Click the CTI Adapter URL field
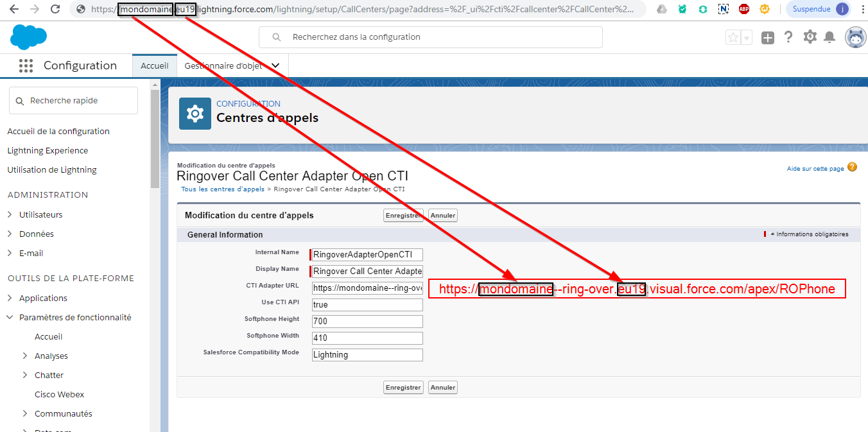This screenshot has height=432, width=868. point(367,288)
